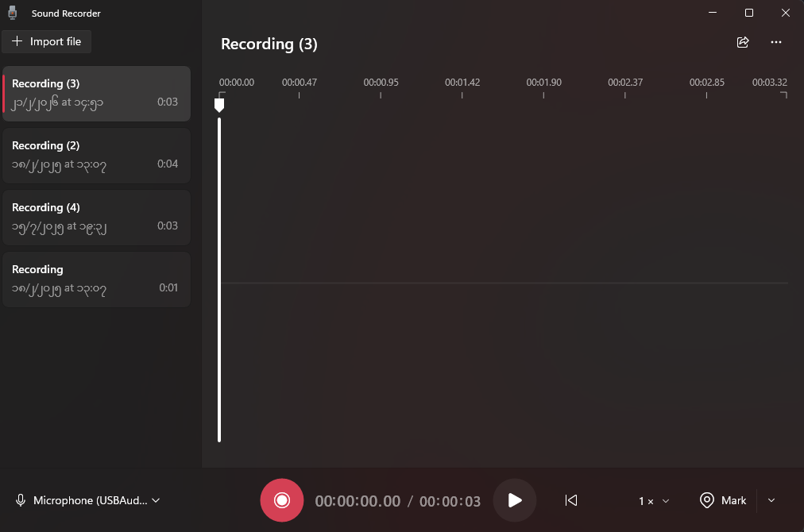This screenshot has height=532, width=804.
Task: Select the Recording (2) list item
Action: [x=96, y=156]
